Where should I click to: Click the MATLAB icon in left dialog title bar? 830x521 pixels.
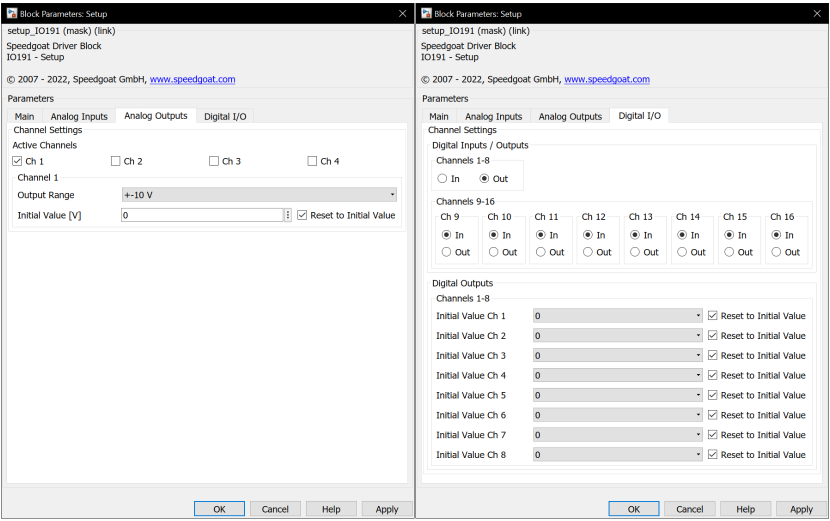11,14
